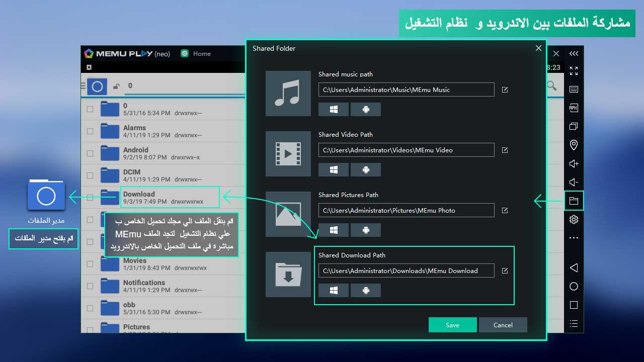
Task: Click the Shared Download Path field
Action: point(407,270)
